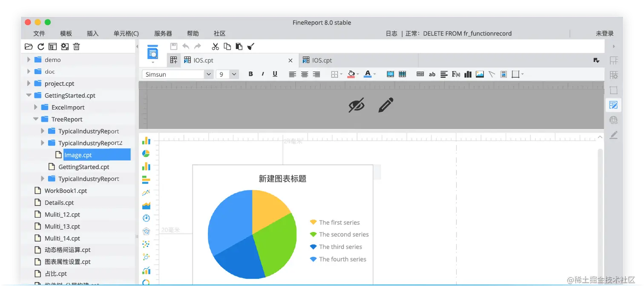
Task: Toggle underline formatting in the toolbar
Action: (275, 74)
